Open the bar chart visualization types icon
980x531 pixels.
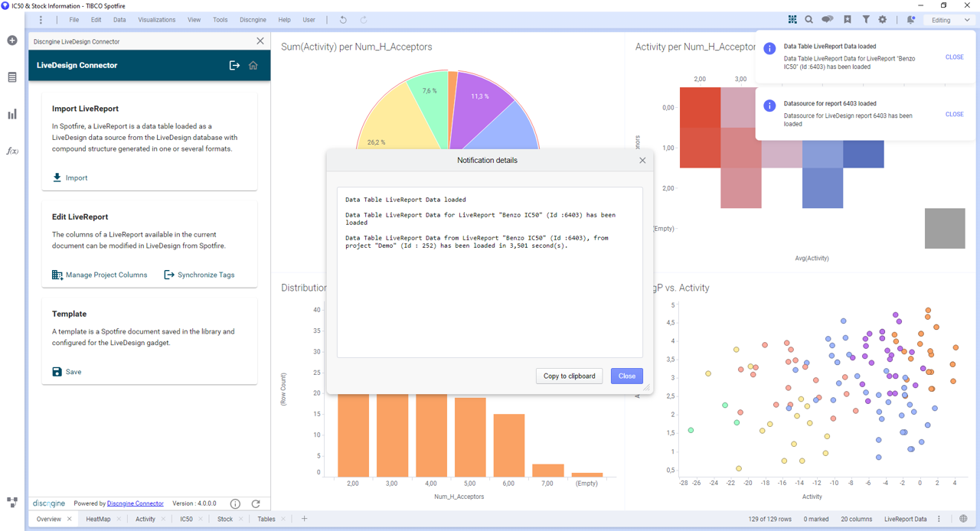point(12,114)
